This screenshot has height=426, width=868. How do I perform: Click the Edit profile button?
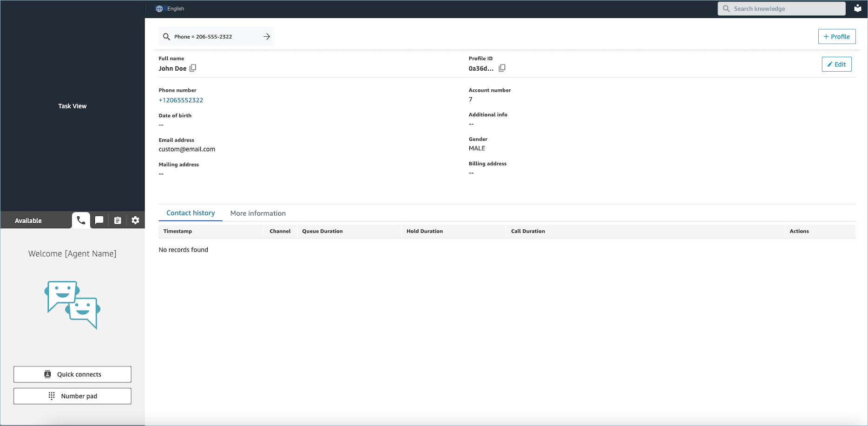[x=836, y=64]
